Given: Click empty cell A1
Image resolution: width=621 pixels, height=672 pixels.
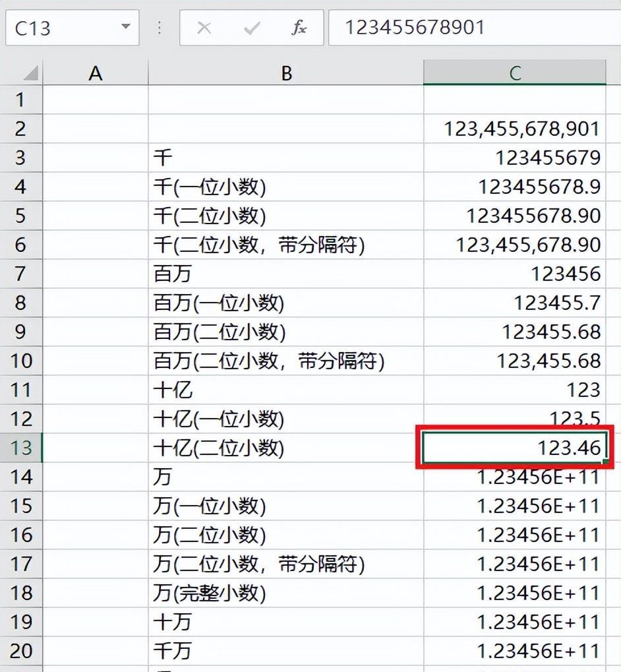Looking at the screenshot, I should (96, 100).
